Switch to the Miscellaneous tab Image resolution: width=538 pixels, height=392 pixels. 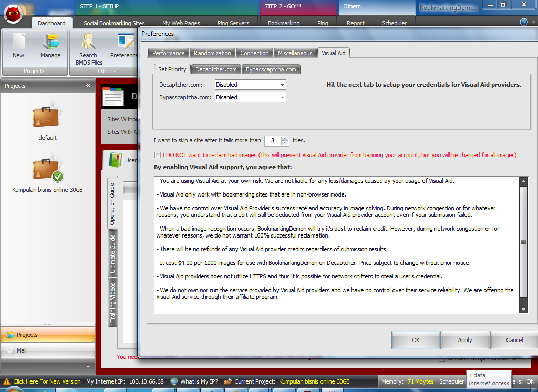[x=295, y=53]
